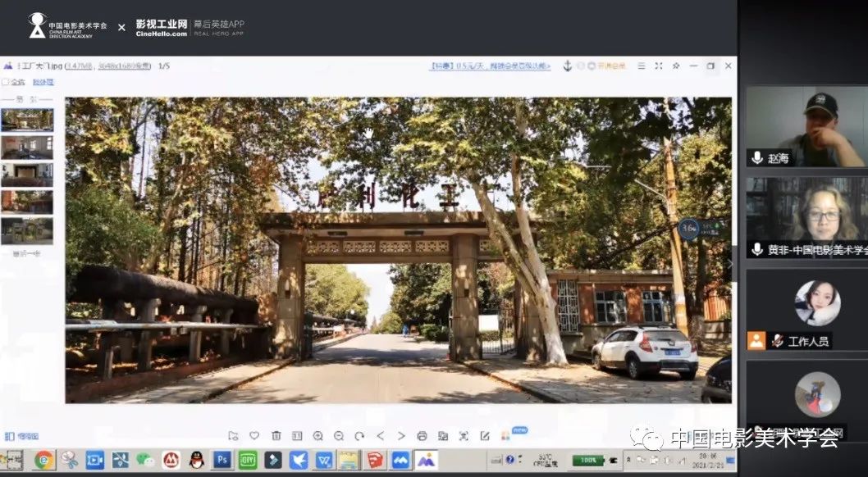Viewport: 868px width, 477px height.
Task: Open Photoshop from the Windows taskbar
Action: tap(222, 460)
